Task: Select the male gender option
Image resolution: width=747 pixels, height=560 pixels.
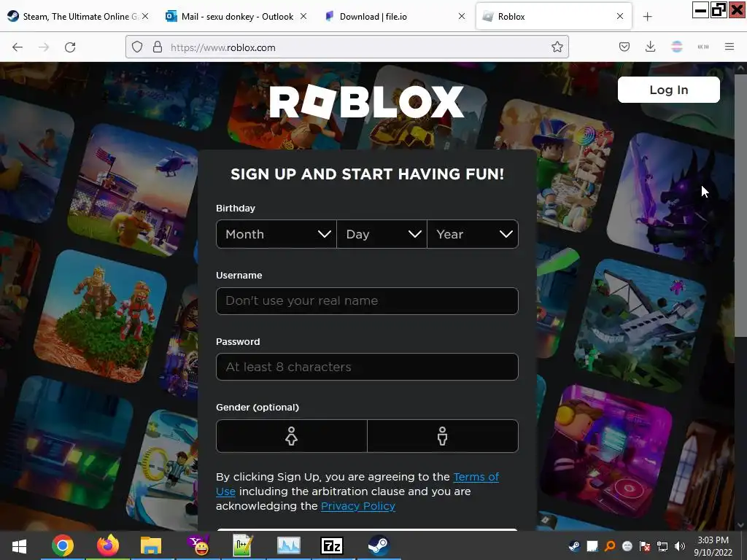Action: point(443,436)
